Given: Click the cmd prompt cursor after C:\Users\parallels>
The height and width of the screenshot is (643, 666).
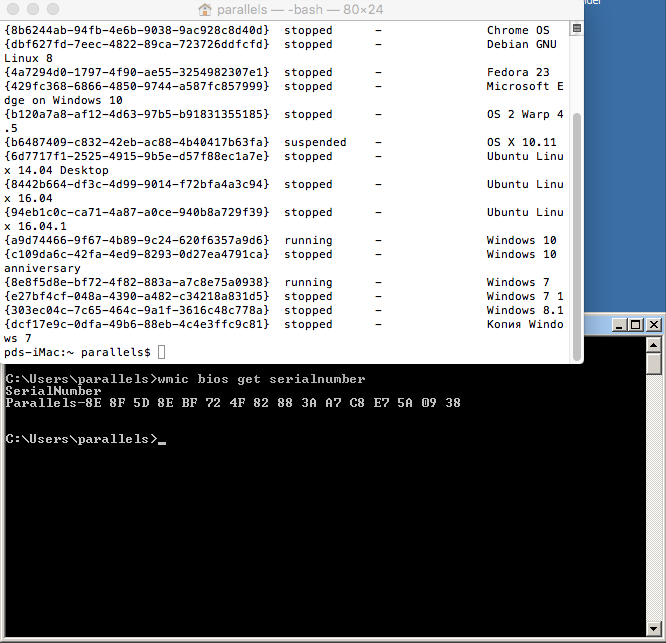Looking at the screenshot, I should [x=162, y=443].
